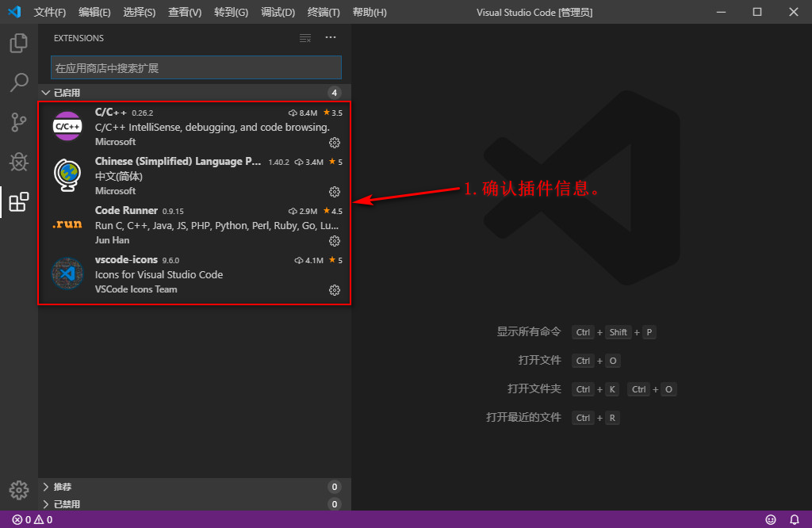Open the 选择(S) menu
The image size is (812, 528).
(x=140, y=12)
